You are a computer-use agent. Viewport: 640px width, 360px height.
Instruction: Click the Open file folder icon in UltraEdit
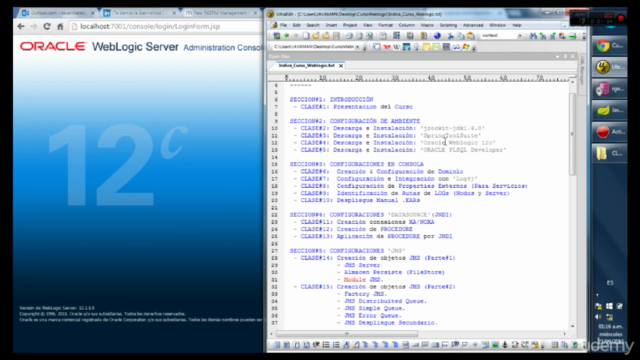(x=316, y=36)
